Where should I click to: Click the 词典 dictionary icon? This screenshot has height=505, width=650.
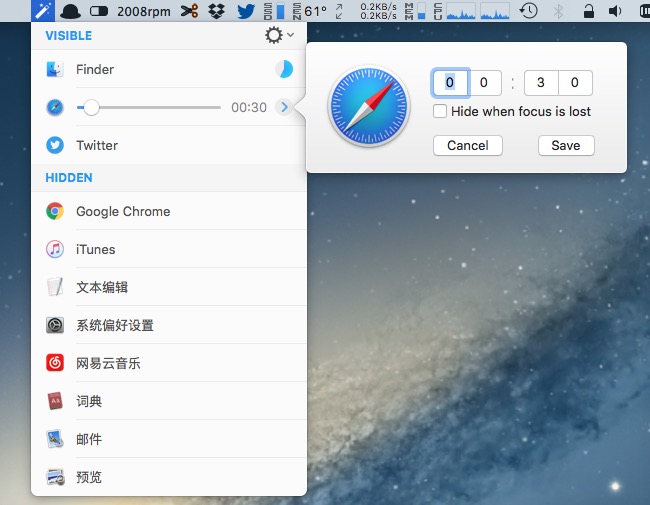pos(55,401)
